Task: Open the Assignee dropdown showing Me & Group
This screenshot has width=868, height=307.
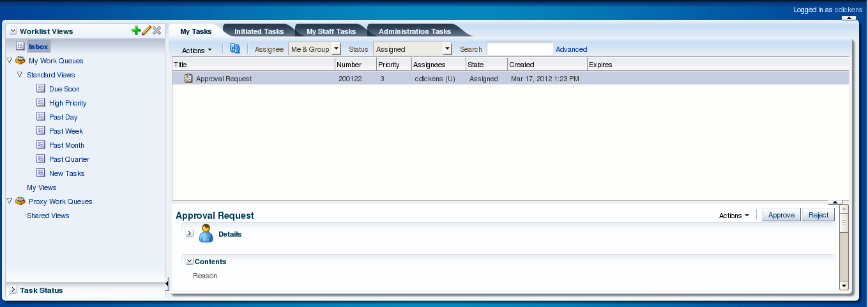Action: click(337, 49)
